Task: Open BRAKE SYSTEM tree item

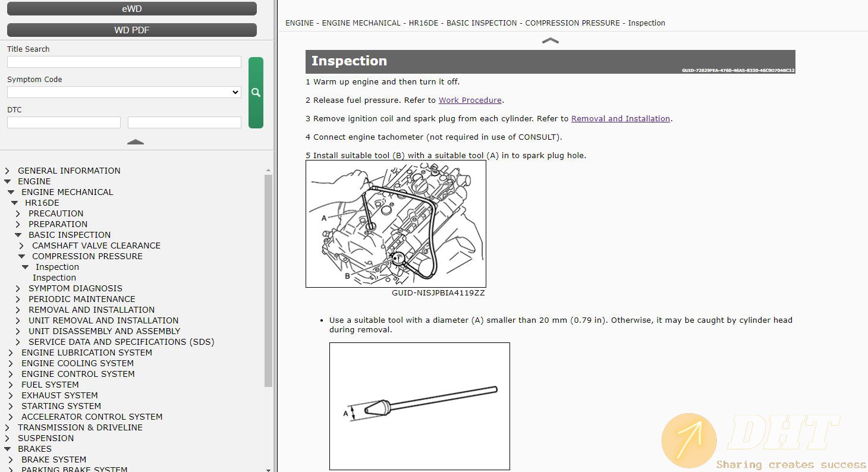Action: (x=54, y=460)
